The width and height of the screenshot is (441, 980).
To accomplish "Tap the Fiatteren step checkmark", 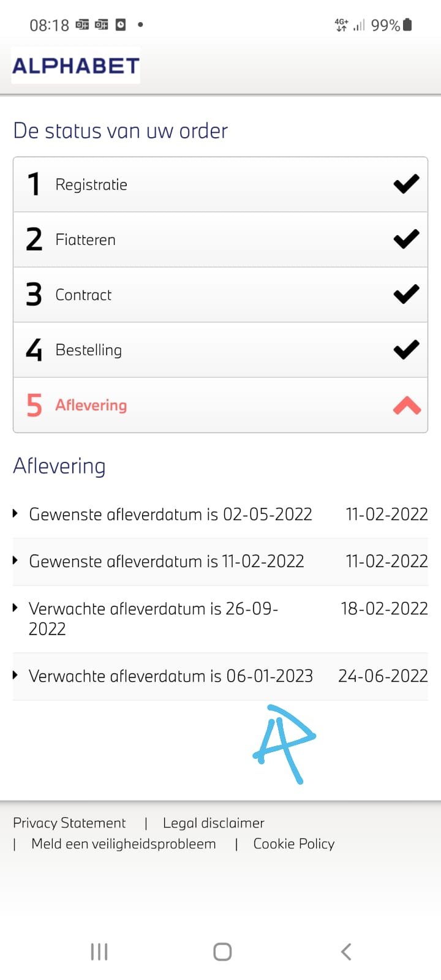I will click(x=406, y=239).
